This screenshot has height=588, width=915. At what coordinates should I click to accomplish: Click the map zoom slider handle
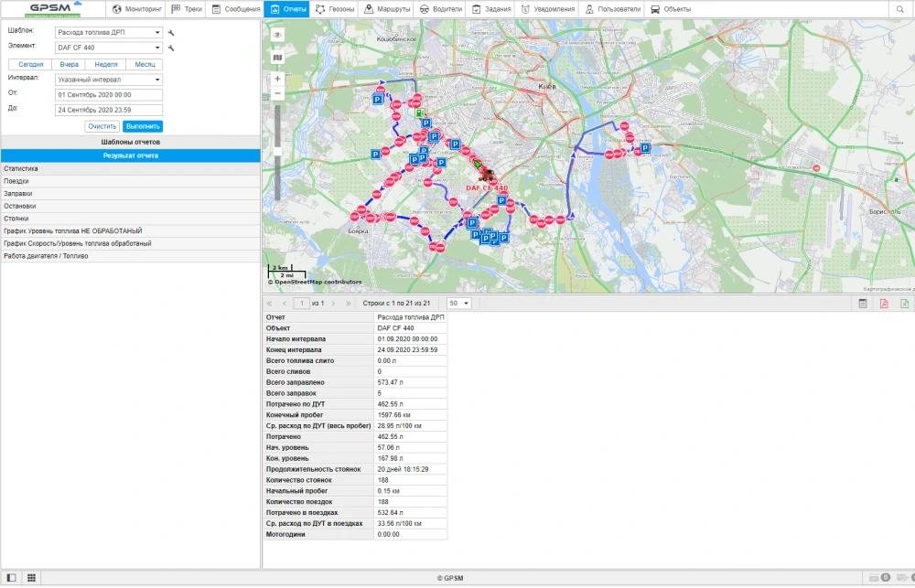277,151
